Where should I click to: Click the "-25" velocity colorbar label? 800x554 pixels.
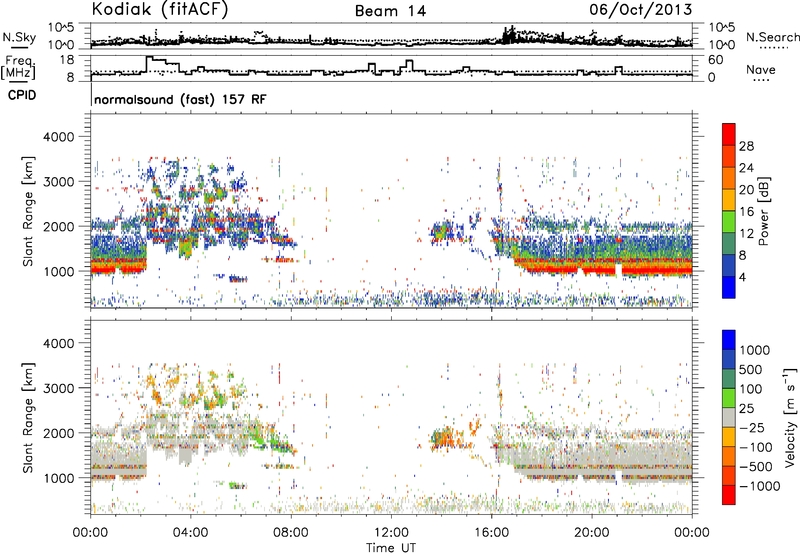(752, 428)
